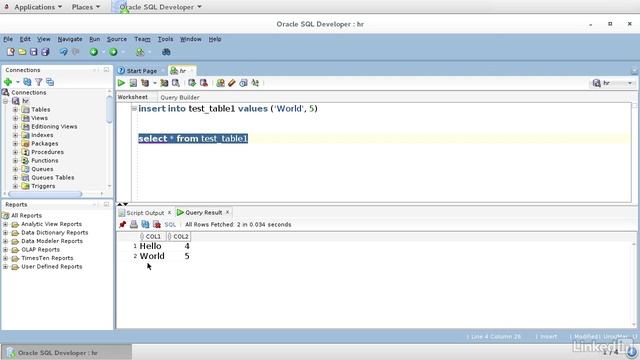Click the To Upper/Lower/InitCap icon

pos(255,83)
